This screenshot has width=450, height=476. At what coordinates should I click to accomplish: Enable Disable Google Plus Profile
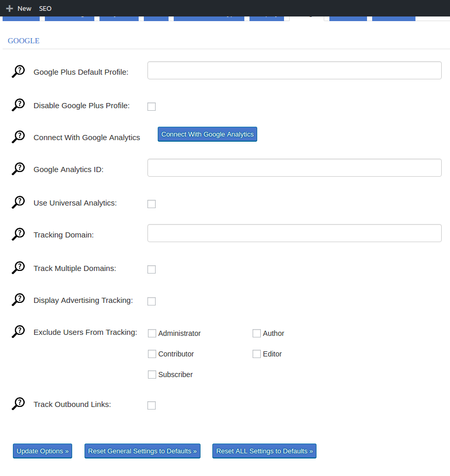pos(152,107)
